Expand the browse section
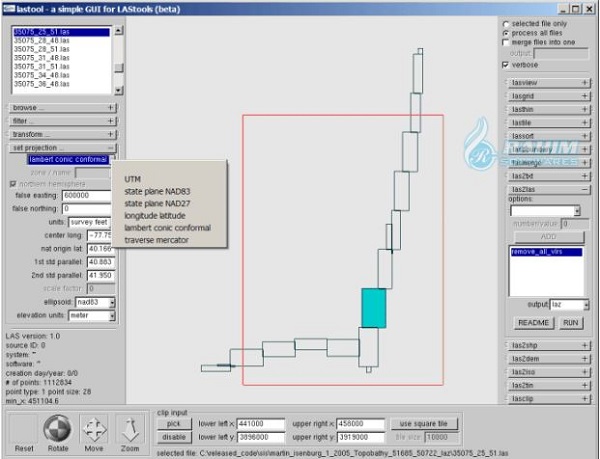 (x=63, y=107)
